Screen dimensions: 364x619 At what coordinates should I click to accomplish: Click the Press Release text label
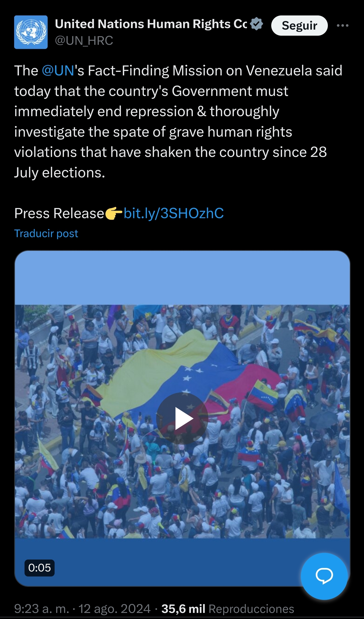pyautogui.click(x=59, y=213)
